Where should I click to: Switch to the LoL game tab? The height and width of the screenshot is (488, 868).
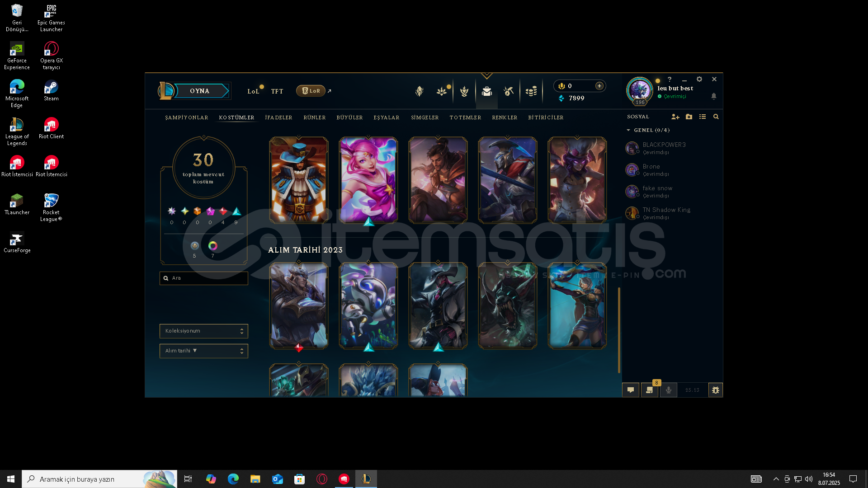[253, 91]
